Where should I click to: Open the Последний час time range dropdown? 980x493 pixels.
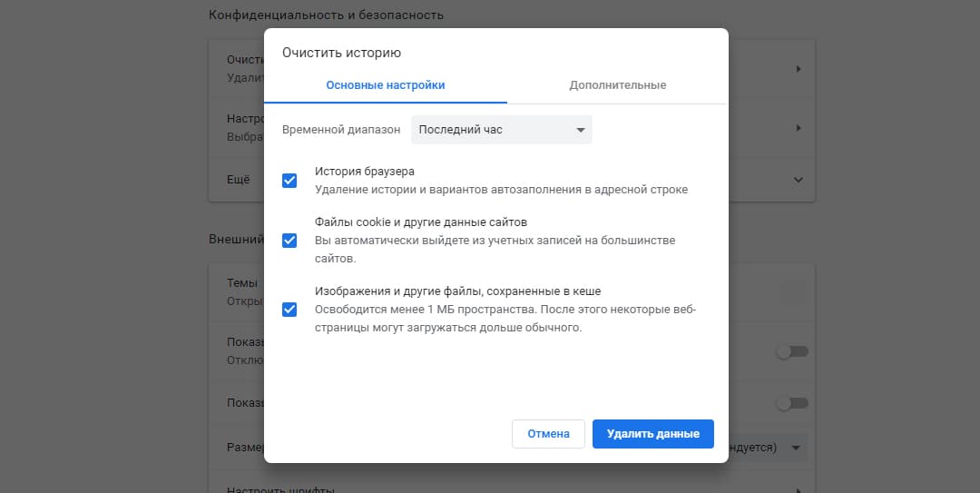[501, 130]
